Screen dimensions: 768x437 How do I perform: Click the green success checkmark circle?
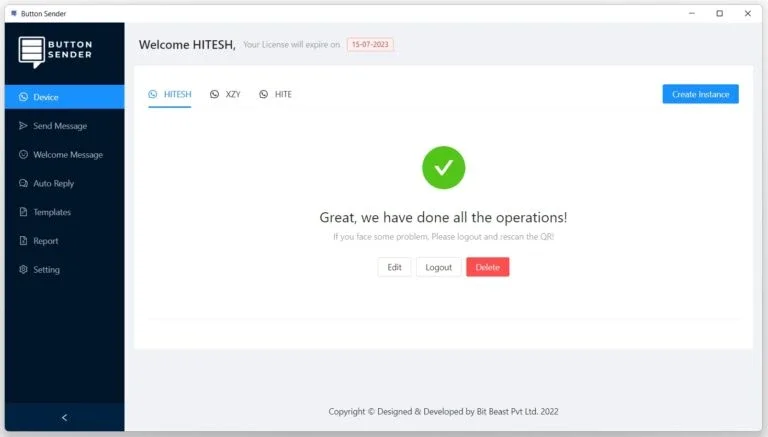[443, 168]
